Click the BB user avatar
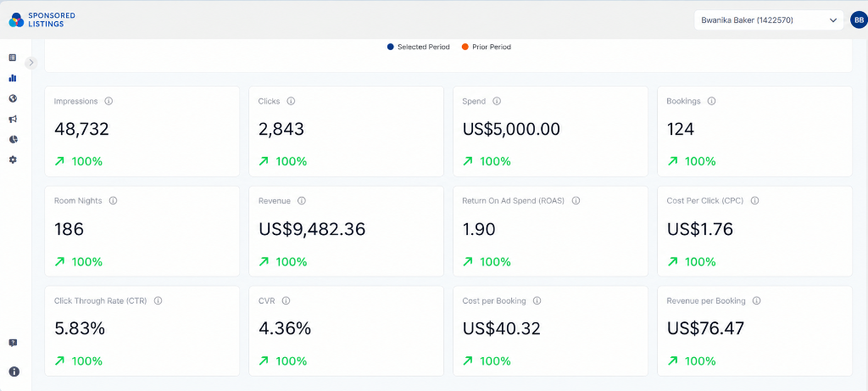This screenshot has height=391, width=868. click(859, 20)
